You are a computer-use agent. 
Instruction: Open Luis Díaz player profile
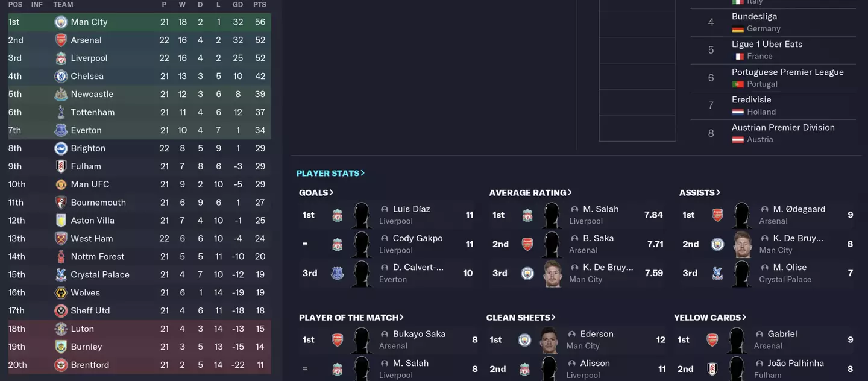tap(411, 209)
